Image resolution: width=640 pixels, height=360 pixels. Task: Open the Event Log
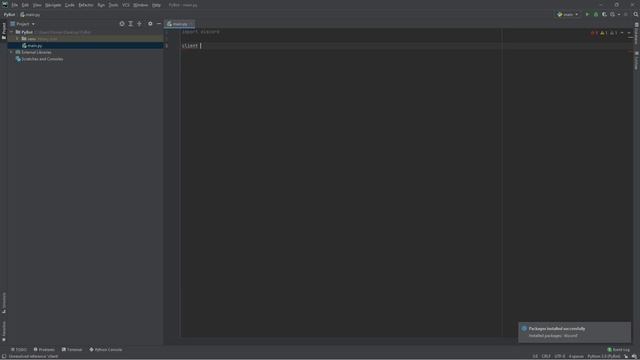pos(618,350)
